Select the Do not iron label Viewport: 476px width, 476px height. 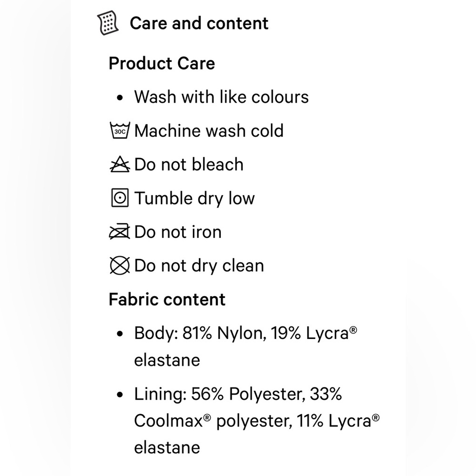(x=178, y=232)
